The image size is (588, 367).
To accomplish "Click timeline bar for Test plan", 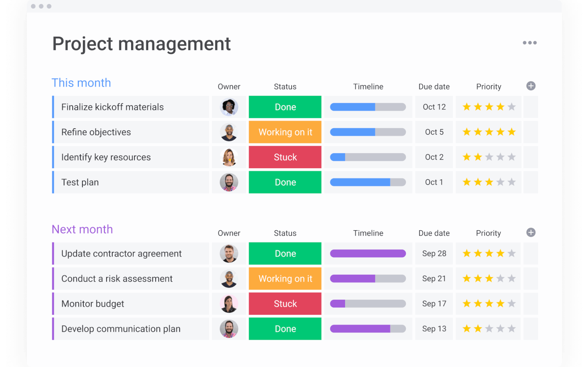I will coord(368,182).
